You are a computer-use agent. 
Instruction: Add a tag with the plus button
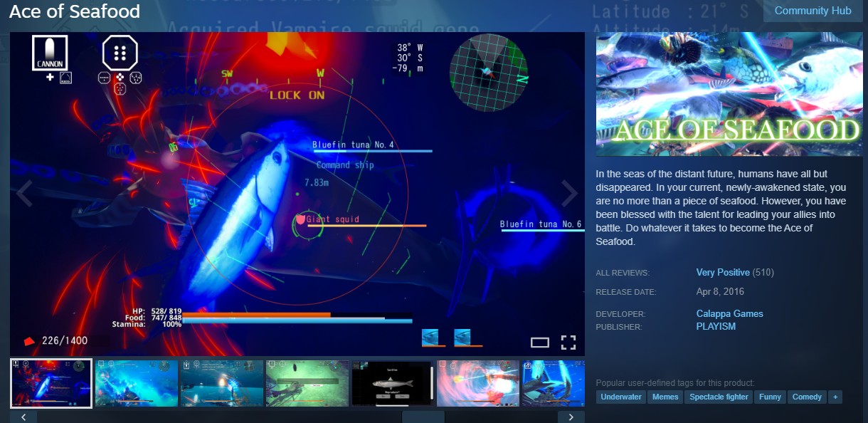pyautogui.click(x=835, y=397)
